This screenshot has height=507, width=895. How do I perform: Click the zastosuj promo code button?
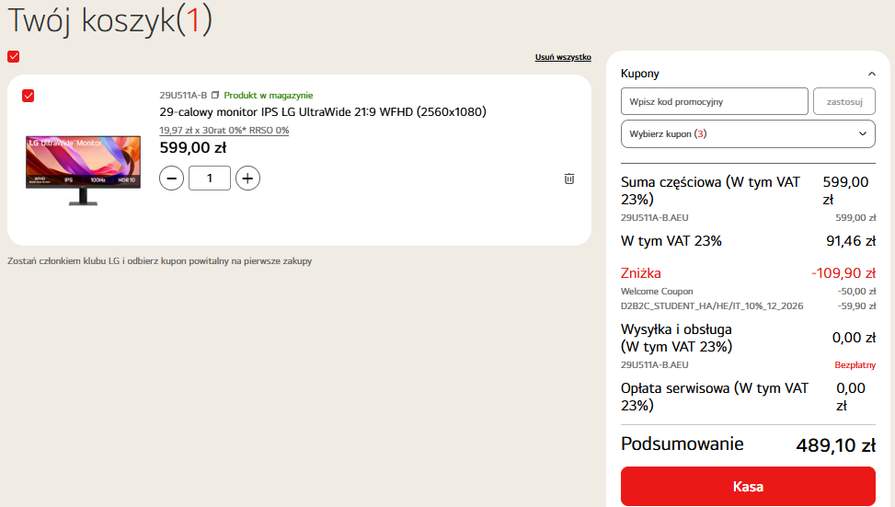[844, 102]
